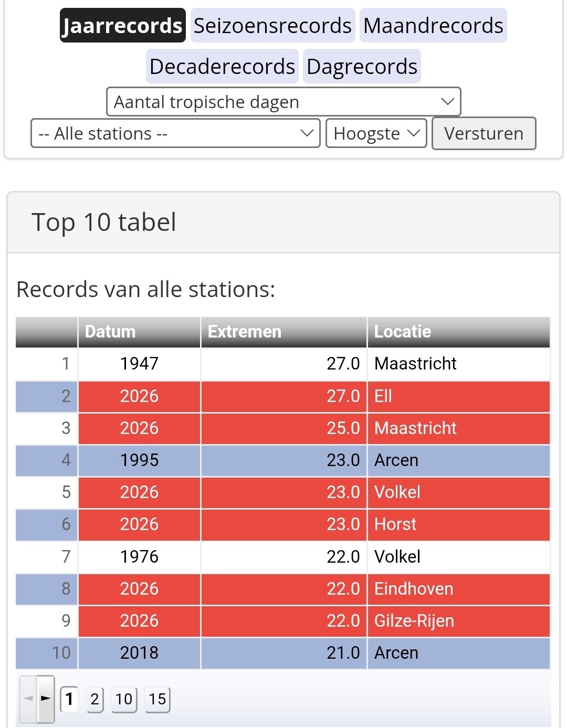Image resolution: width=567 pixels, height=728 pixels.
Task: Open the Aantal tropische dagen dropdown
Action: point(283,102)
